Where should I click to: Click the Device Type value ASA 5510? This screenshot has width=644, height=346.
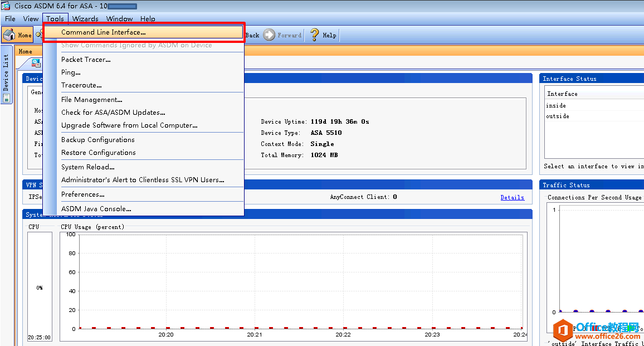(x=326, y=133)
